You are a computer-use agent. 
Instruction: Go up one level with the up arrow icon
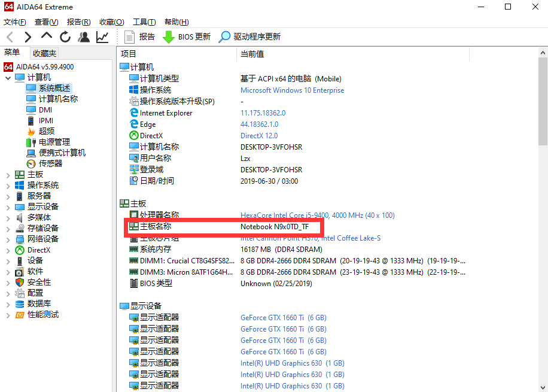[x=47, y=36]
